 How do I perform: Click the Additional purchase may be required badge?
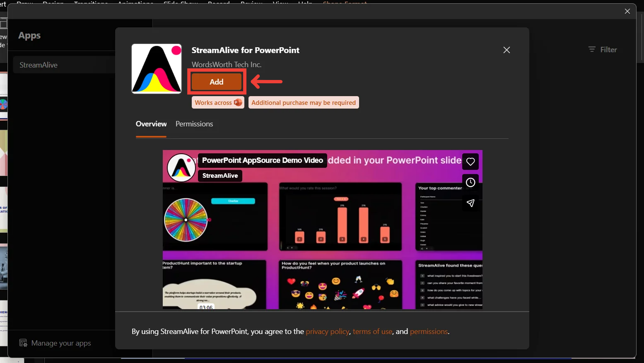tap(304, 103)
